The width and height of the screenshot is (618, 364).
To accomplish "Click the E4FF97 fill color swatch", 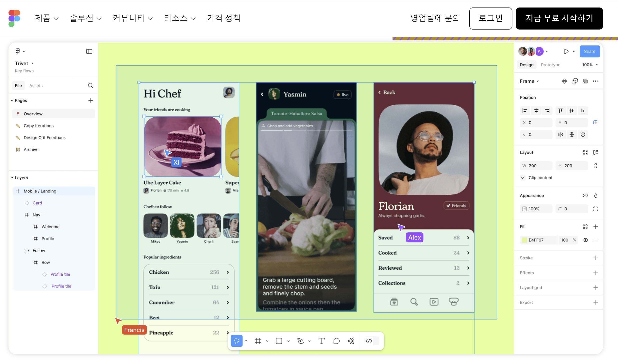I will 524,240.
